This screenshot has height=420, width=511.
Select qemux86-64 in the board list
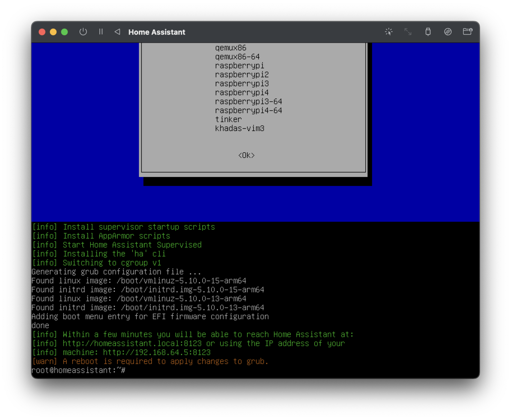[238, 57]
